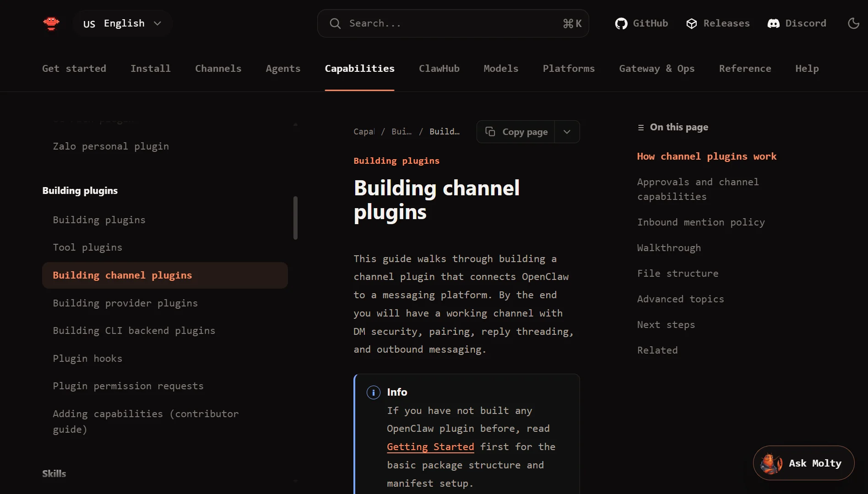This screenshot has height=494, width=868.
Task: Switch to Channels tab
Action: [x=218, y=69]
